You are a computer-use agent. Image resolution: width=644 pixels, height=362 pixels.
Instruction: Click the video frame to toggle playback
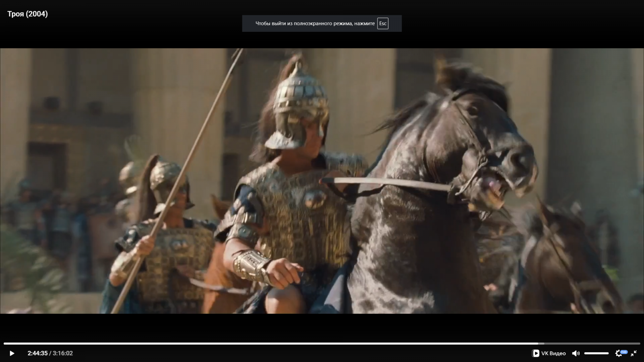[322, 181]
